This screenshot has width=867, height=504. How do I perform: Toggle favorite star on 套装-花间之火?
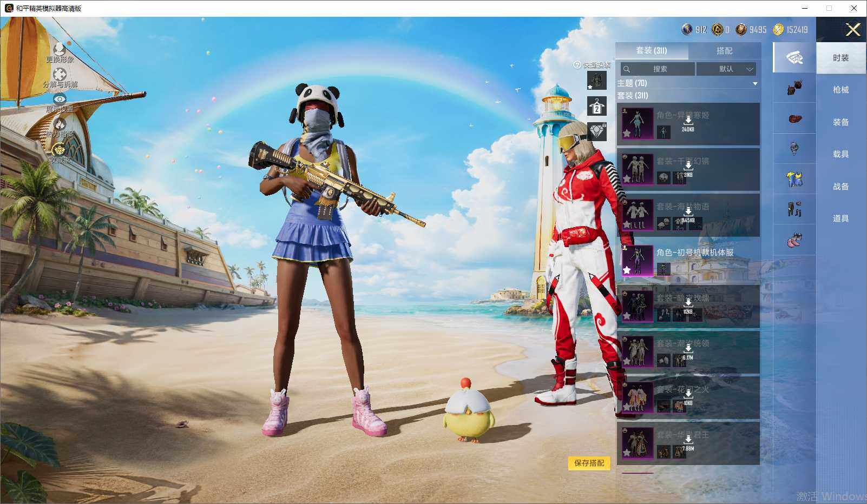(x=627, y=407)
